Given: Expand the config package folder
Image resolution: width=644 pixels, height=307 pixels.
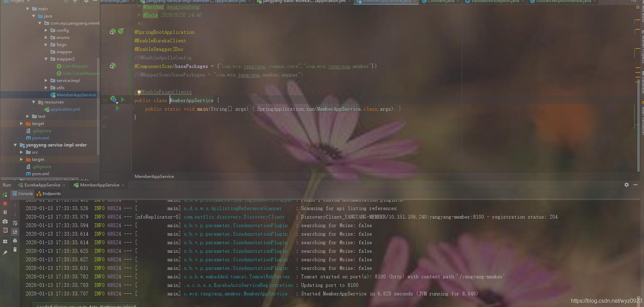Looking at the screenshot, I should pos(46,30).
